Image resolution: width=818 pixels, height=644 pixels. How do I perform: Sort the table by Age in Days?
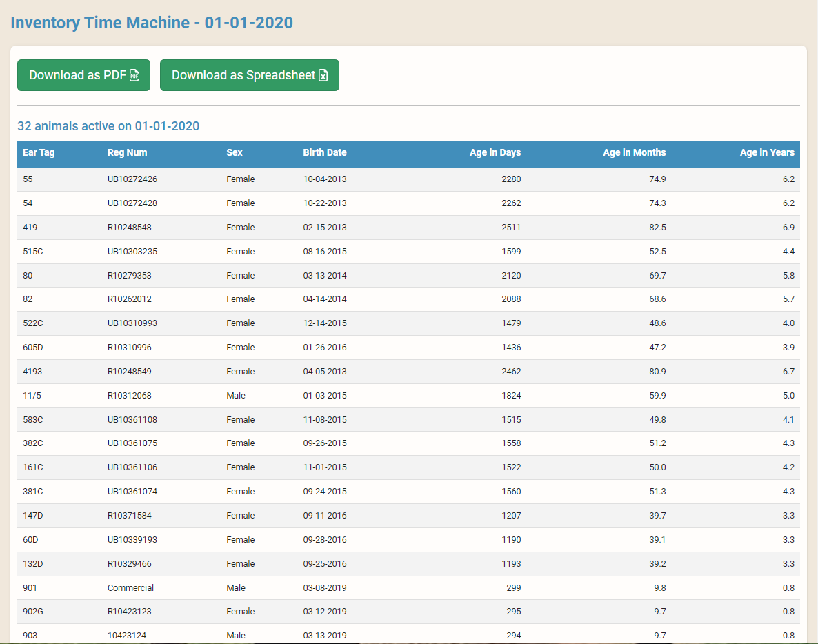coord(495,152)
